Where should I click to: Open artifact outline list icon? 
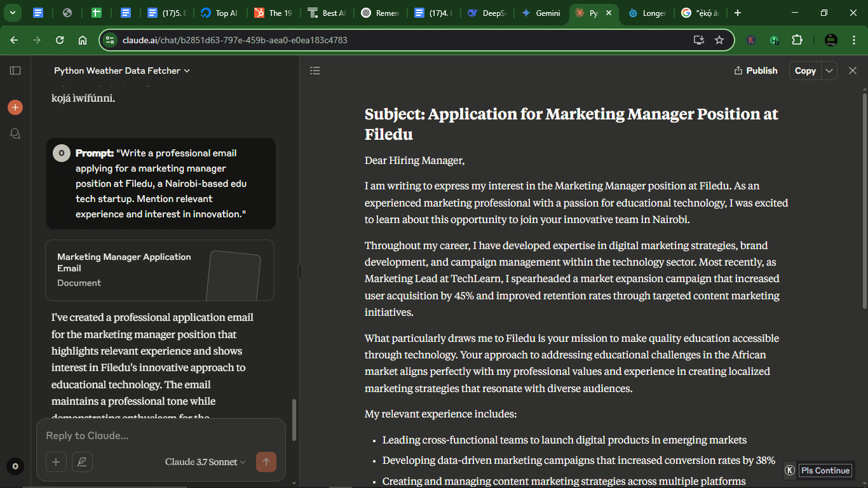point(315,71)
